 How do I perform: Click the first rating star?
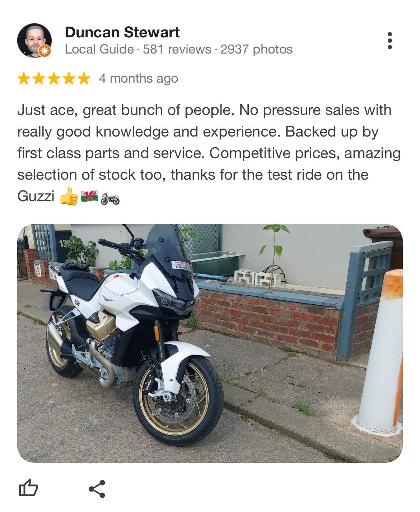click(x=24, y=78)
